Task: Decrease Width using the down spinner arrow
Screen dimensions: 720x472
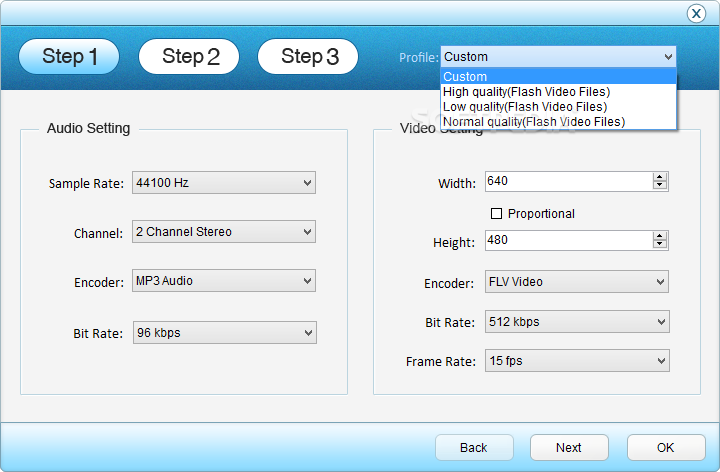Action: 659,186
